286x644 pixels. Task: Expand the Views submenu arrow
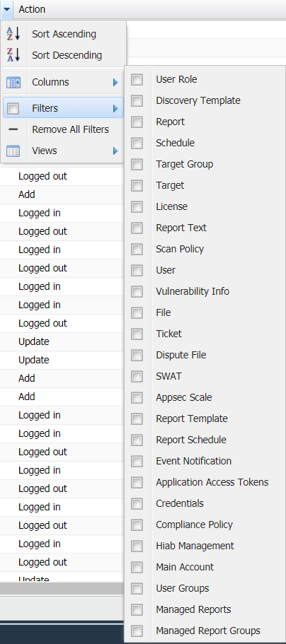click(x=115, y=151)
